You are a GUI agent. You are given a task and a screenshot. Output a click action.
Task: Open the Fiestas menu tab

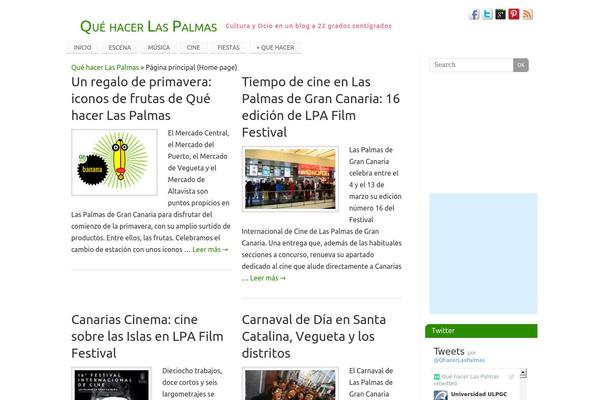pyautogui.click(x=228, y=47)
